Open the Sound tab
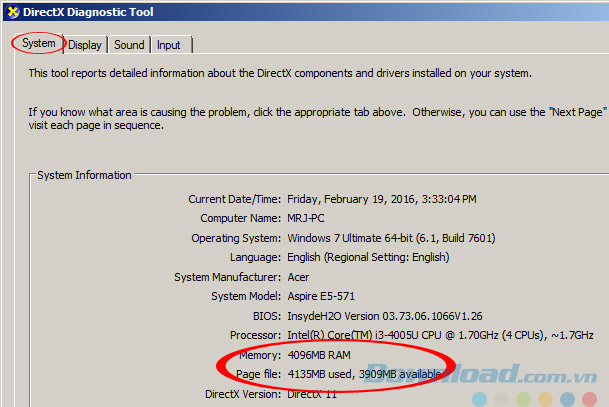The height and width of the screenshot is (407, 609). tap(129, 45)
